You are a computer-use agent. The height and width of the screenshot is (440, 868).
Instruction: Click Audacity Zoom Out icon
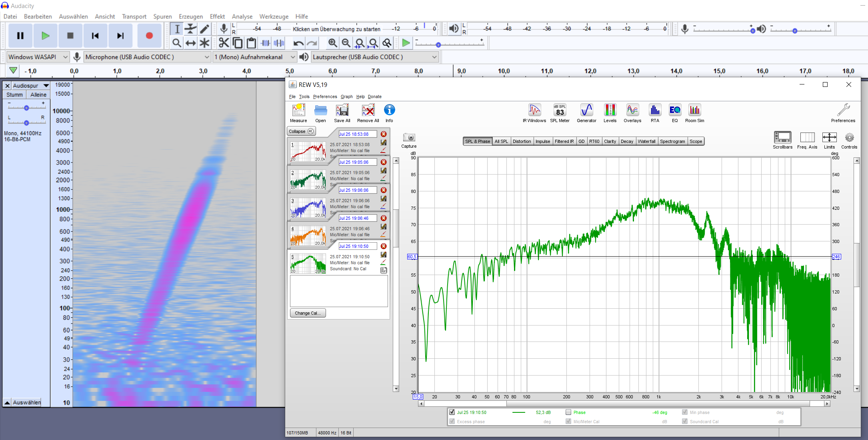click(346, 43)
